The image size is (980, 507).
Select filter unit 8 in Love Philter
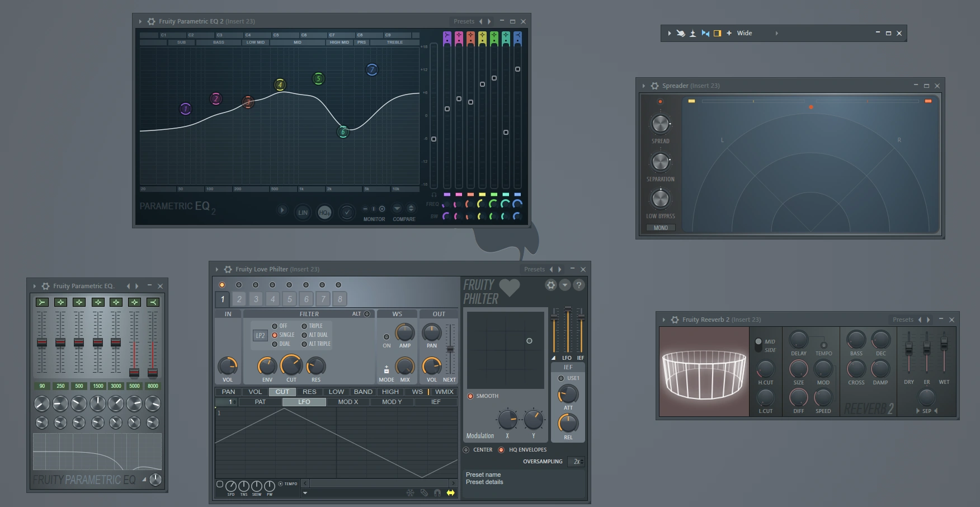click(340, 299)
